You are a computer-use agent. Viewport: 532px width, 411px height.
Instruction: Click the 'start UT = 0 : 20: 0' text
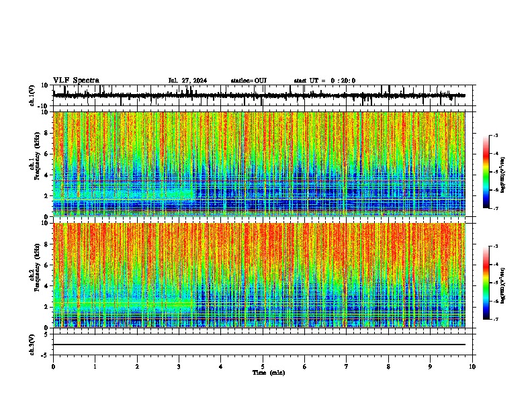click(x=324, y=81)
